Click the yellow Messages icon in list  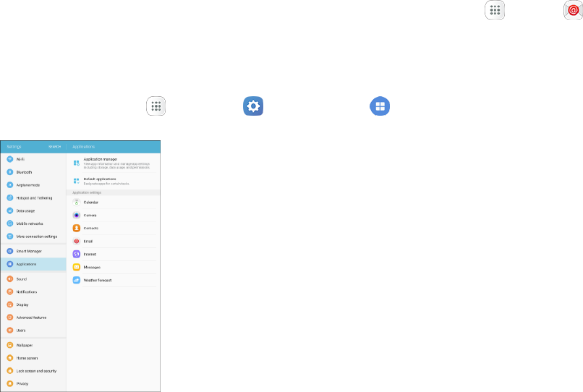point(76,267)
